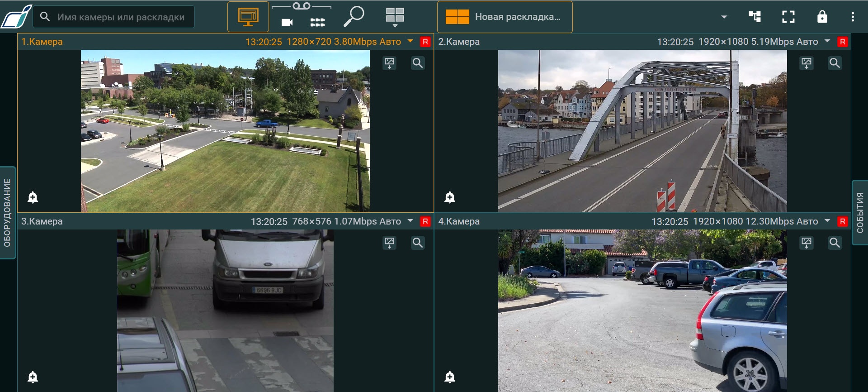The width and height of the screenshot is (868, 392).
Task: Switch to live monitor view mode
Action: coord(248,17)
